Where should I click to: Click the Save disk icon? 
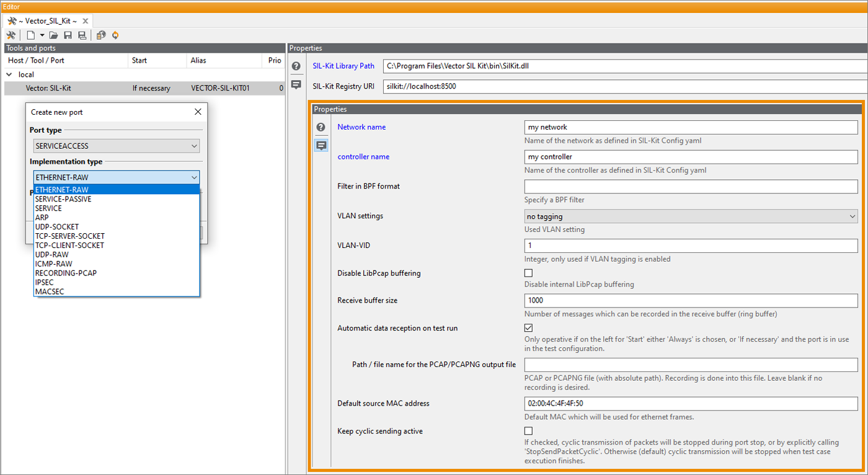[68, 35]
